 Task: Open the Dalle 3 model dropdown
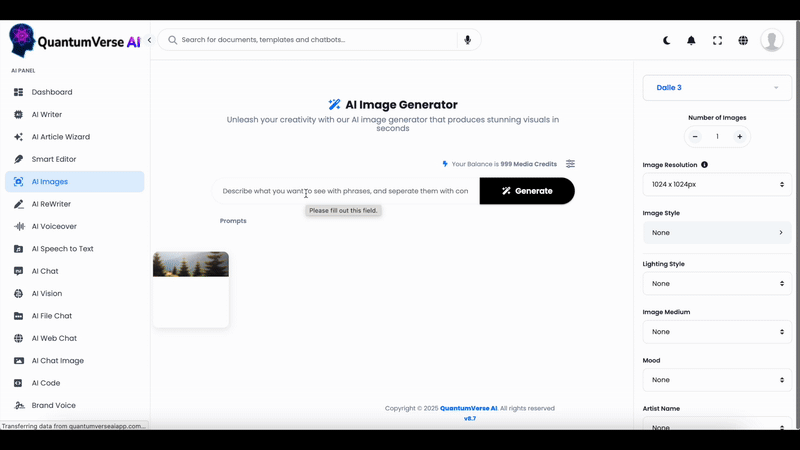pyautogui.click(x=716, y=88)
